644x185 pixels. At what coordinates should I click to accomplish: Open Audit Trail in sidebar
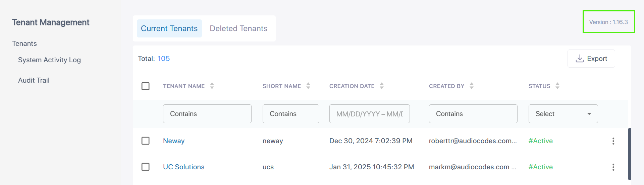34,80
